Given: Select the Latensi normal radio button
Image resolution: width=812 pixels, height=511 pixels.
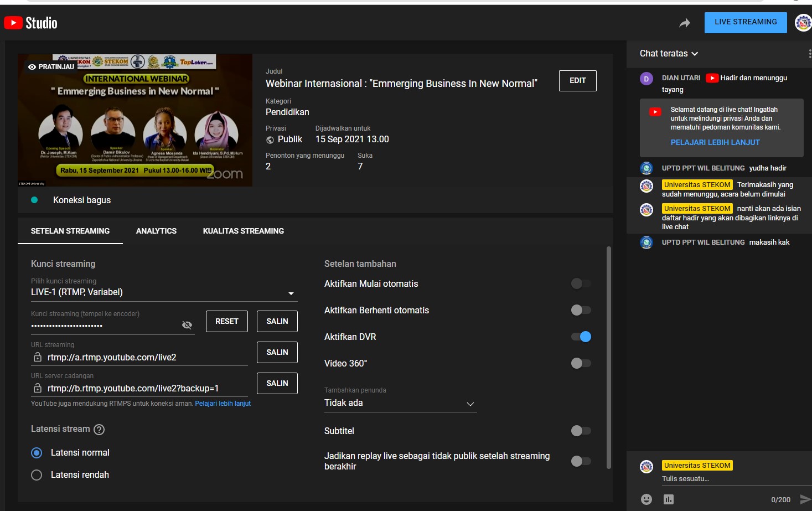Looking at the screenshot, I should coord(37,453).
